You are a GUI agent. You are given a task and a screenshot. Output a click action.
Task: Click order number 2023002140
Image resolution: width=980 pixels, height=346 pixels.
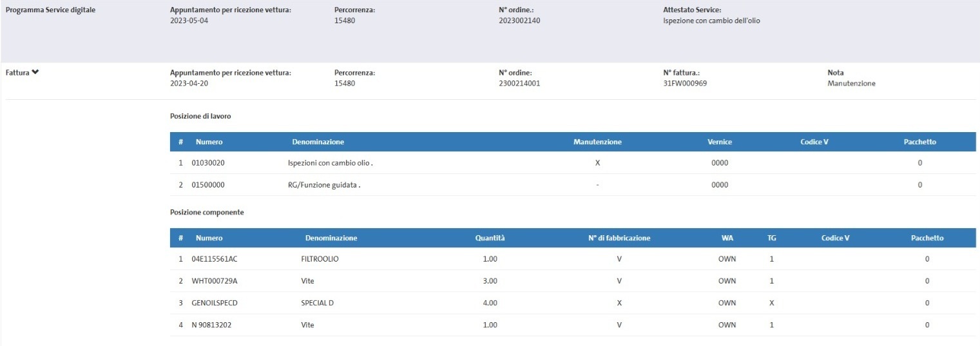pyautogui.click(x=519, y=21)
